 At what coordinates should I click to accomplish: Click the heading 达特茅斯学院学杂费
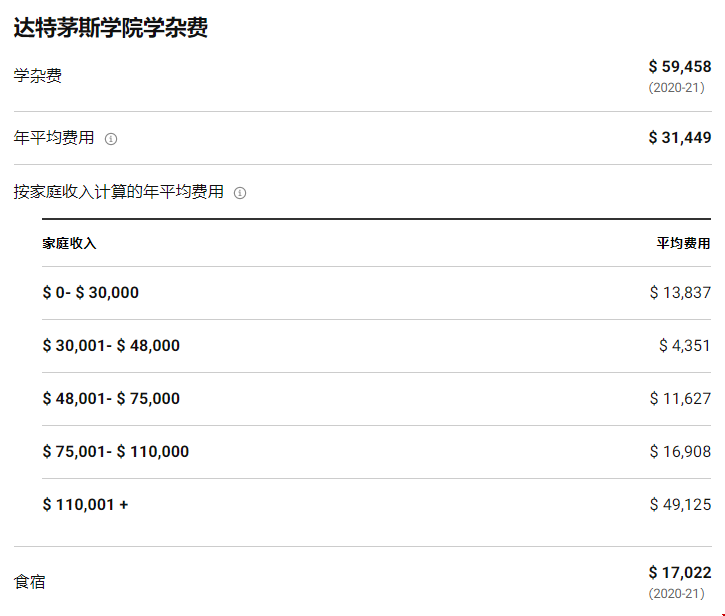[111, 28]
